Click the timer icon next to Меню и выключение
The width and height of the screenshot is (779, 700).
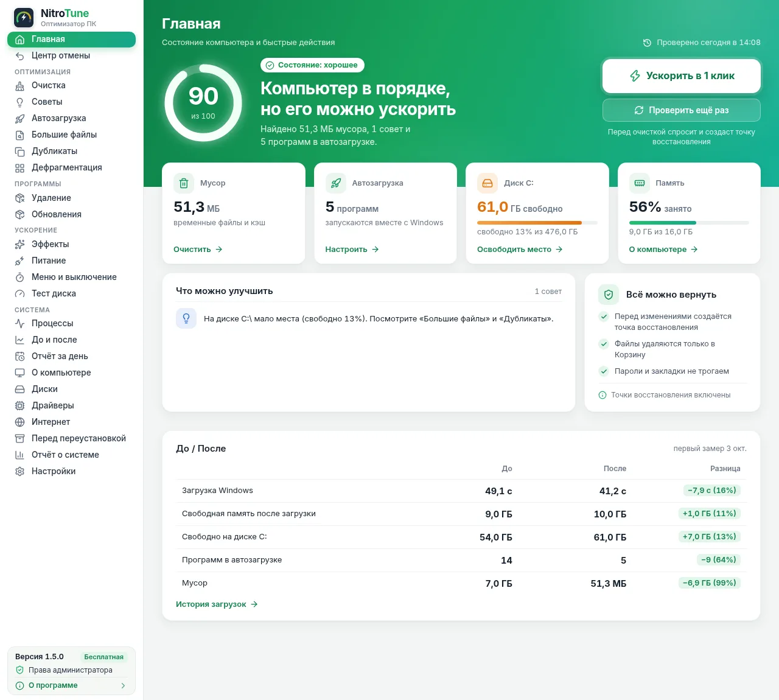(x=19, y=277)
